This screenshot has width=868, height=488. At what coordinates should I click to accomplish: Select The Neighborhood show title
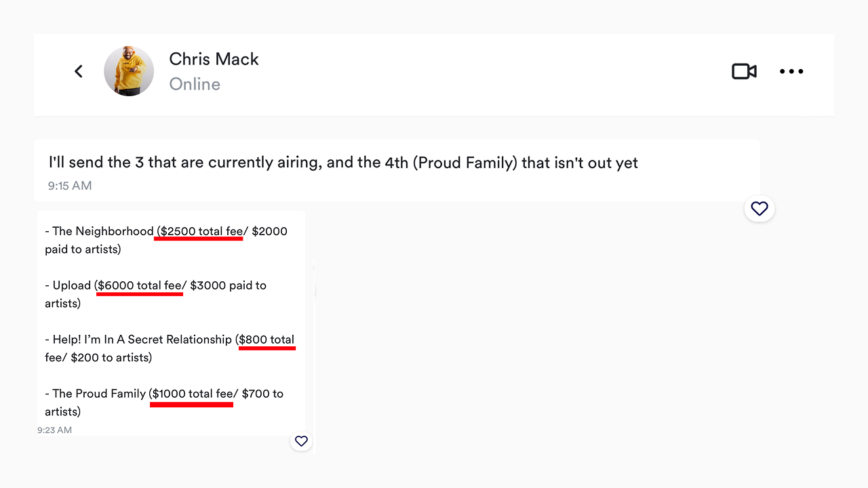tap(103, 232)
